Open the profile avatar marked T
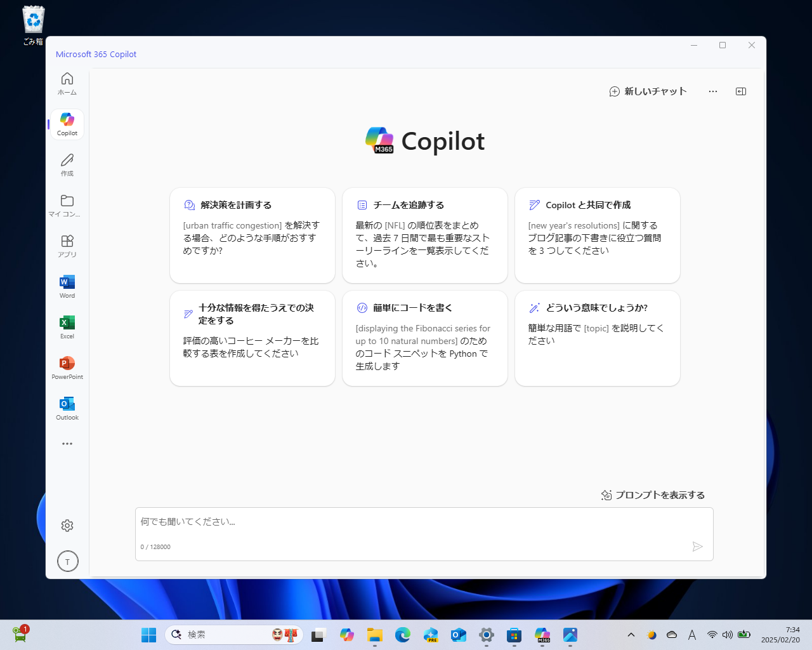This screenshot has height=650, width=812. [x=67, y=561]
